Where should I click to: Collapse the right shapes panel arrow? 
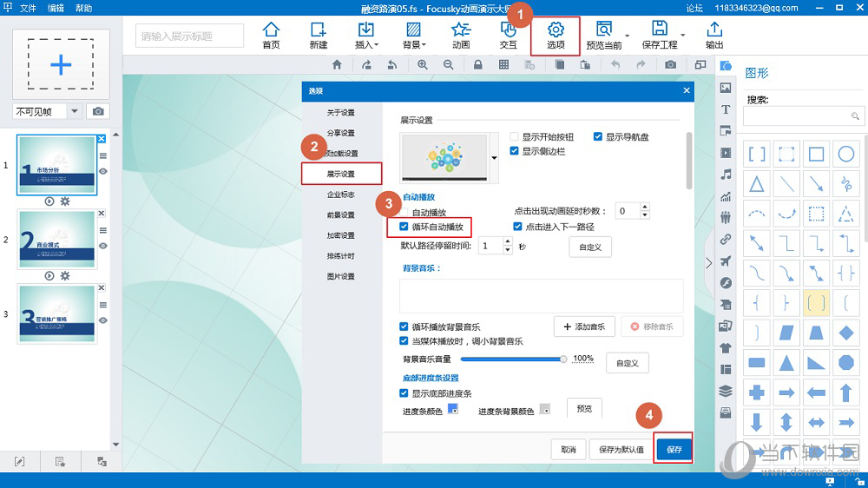(709, 263)
